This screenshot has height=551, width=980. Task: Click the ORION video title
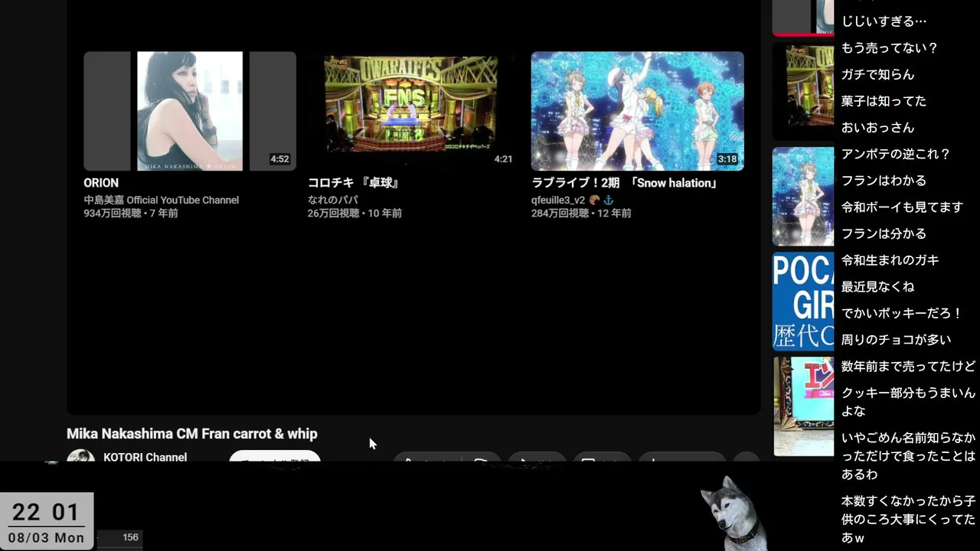tap(101, 183)
